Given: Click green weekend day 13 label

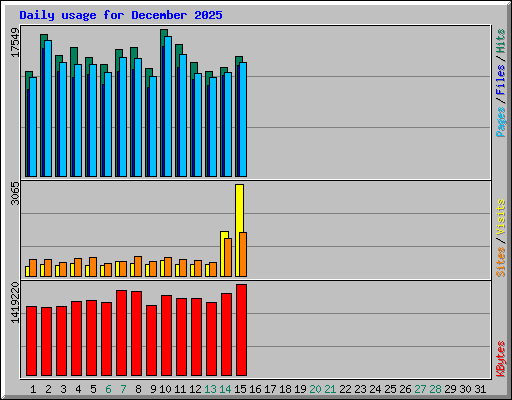Looking at the screenshot, I should [x=210, y=389].
